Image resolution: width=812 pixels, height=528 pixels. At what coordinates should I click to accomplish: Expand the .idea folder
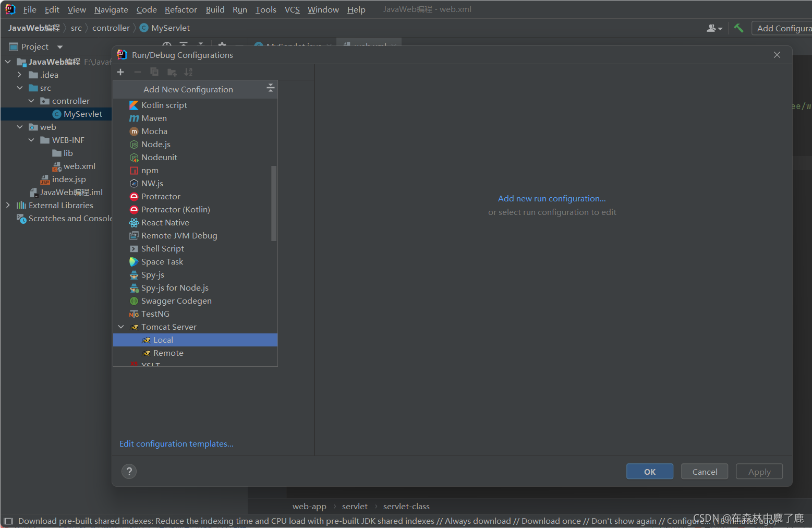coord(19,75)
